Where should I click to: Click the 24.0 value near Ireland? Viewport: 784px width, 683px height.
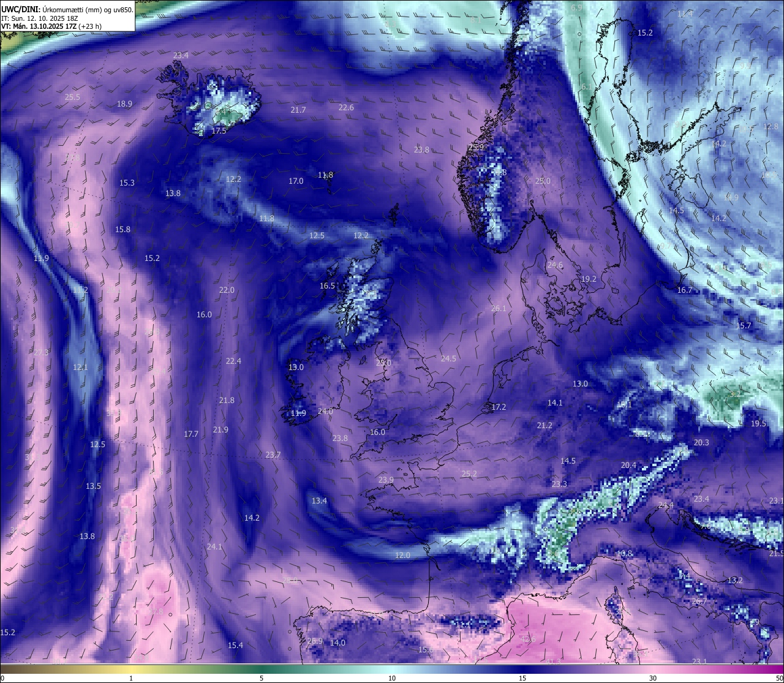(x=325, y=412)
